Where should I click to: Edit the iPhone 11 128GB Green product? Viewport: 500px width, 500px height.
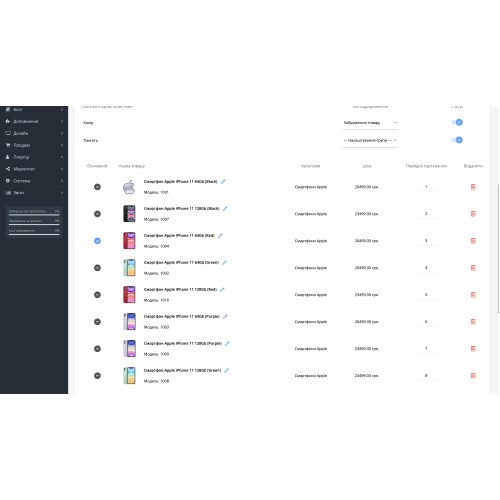pyautogui.click(x=227, y=370)
